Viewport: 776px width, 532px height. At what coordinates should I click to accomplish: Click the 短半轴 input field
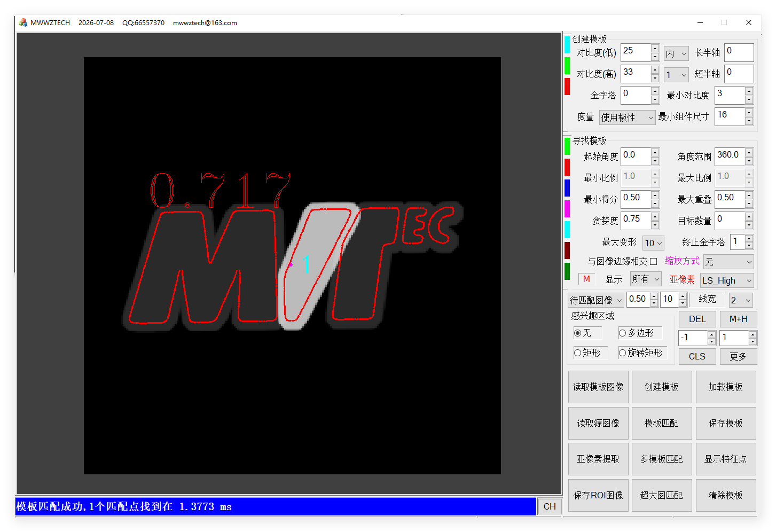739,74
